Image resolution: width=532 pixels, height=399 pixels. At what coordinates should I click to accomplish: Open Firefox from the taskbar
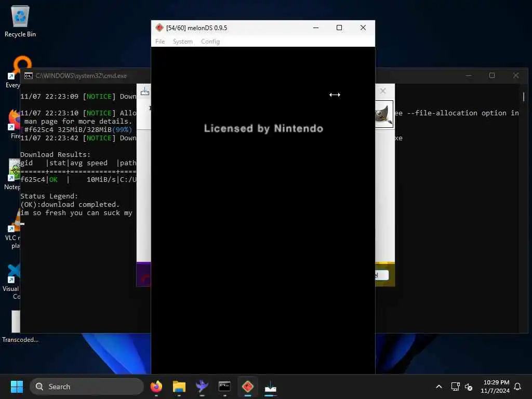tap(156, 387)
